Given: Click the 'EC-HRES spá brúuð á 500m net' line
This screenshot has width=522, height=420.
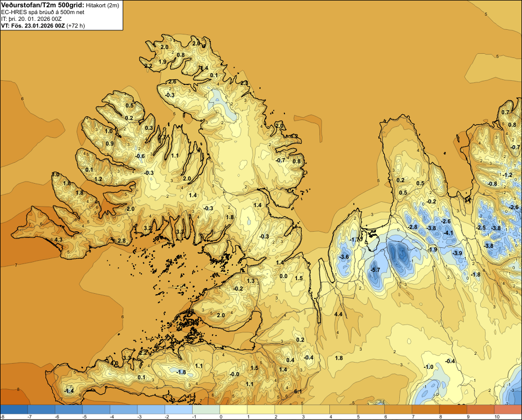Looking at the screenshot, I should (x=43, y=12).
